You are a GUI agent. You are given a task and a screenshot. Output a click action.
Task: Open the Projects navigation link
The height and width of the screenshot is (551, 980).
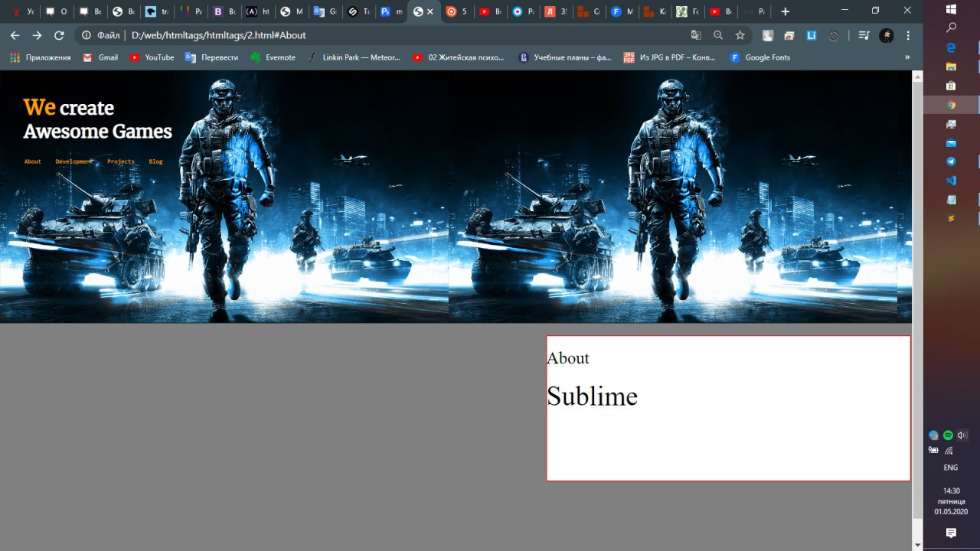pos(120,161)
